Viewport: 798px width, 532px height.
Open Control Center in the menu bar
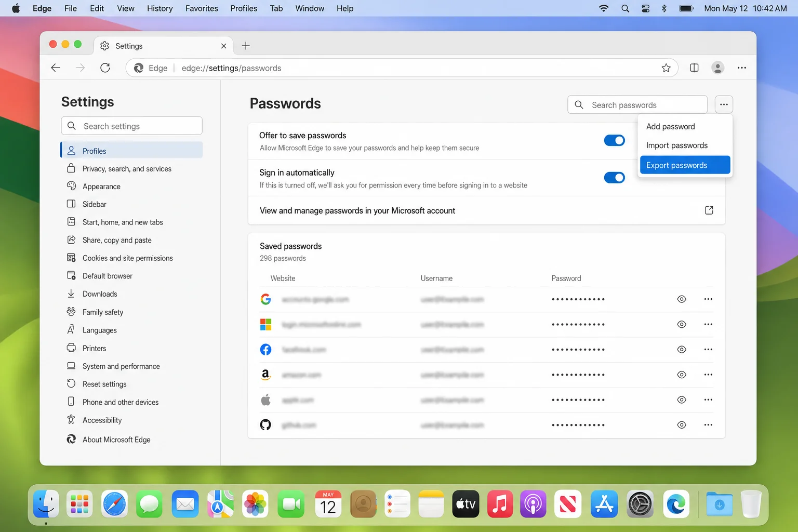645,8
